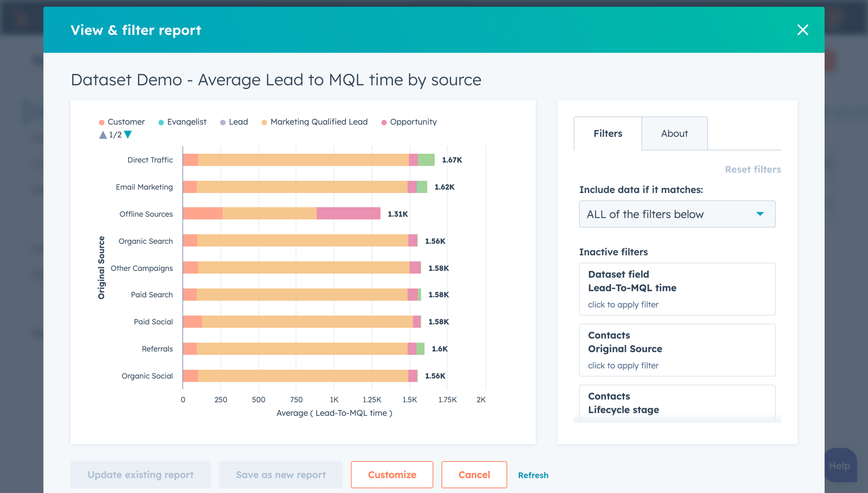Open the Help widget

pos(840,466)
